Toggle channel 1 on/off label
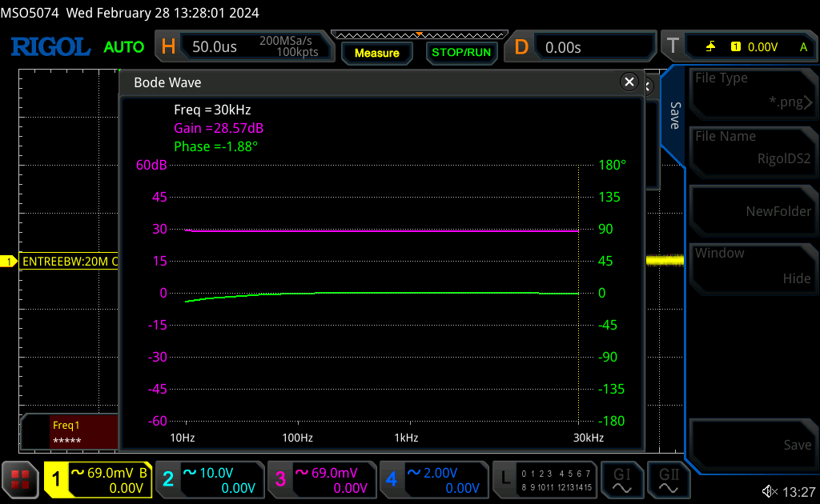 [x=56, y=479]
